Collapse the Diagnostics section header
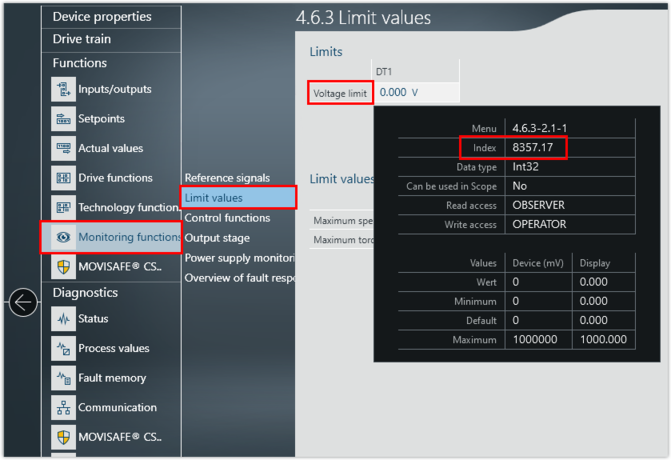671x460 pixels. tap(85, 293)
